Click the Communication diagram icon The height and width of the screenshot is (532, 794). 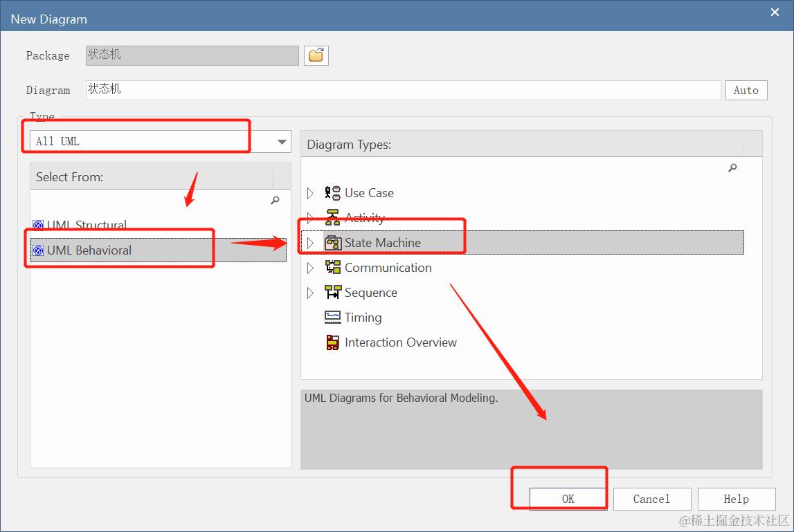pyautogui.click(x=333, y=267)
